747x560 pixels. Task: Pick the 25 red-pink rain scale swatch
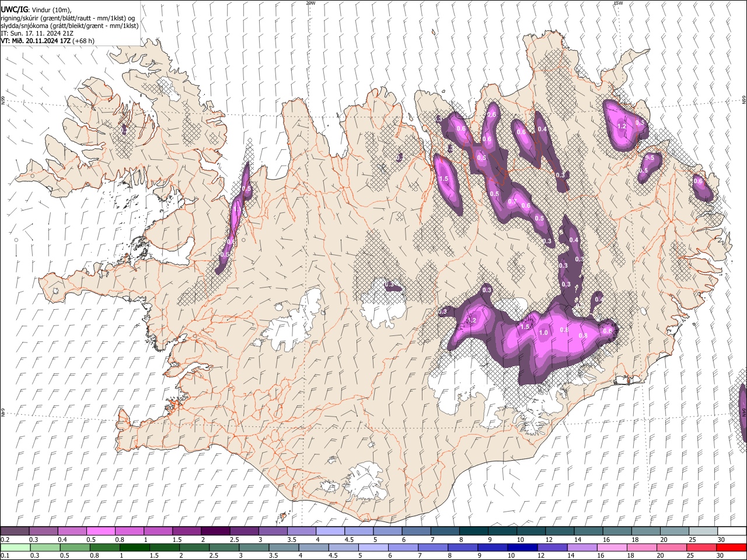(701, 547)
